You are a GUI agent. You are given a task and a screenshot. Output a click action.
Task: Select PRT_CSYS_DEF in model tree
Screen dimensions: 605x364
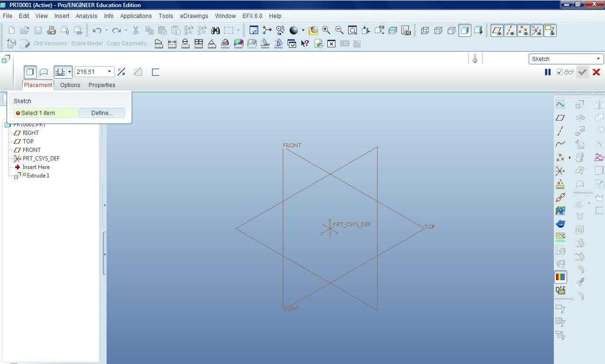coord(41,159)
